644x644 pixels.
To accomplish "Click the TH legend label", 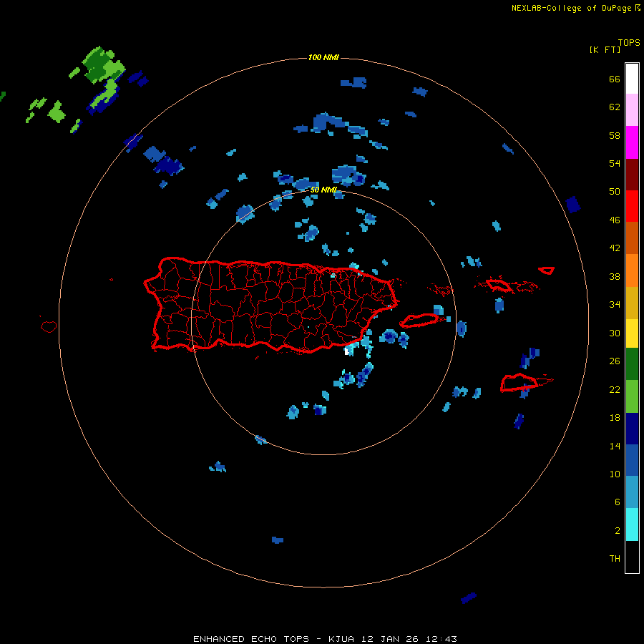I will pos(615,559).
